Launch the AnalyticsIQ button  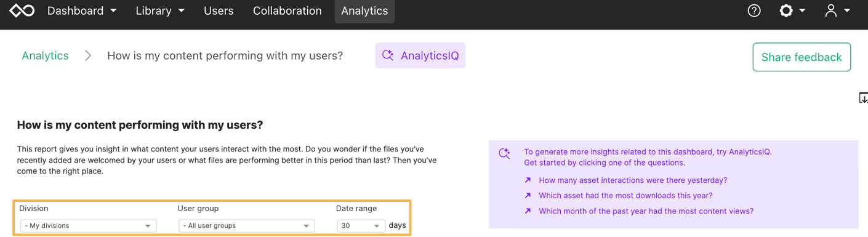pyautogui.click(x=420, y=55)
